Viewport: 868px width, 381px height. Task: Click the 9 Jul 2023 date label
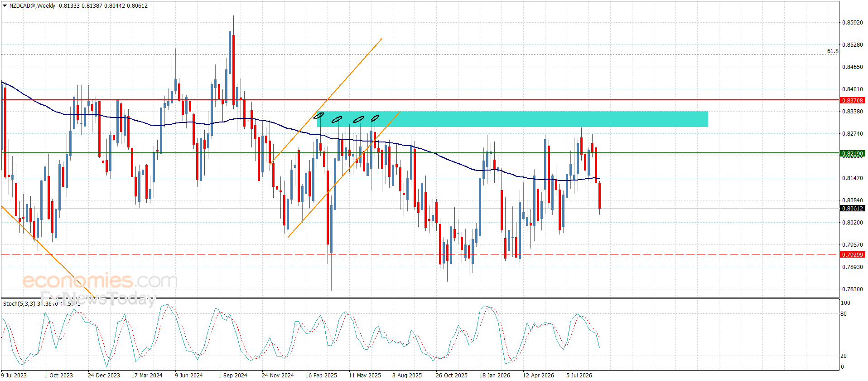tap(14, 375)
